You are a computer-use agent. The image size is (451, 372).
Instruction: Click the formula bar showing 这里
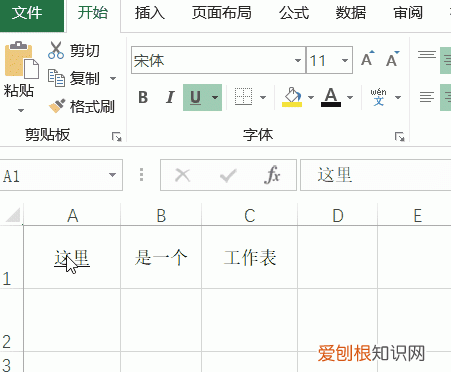376,175
